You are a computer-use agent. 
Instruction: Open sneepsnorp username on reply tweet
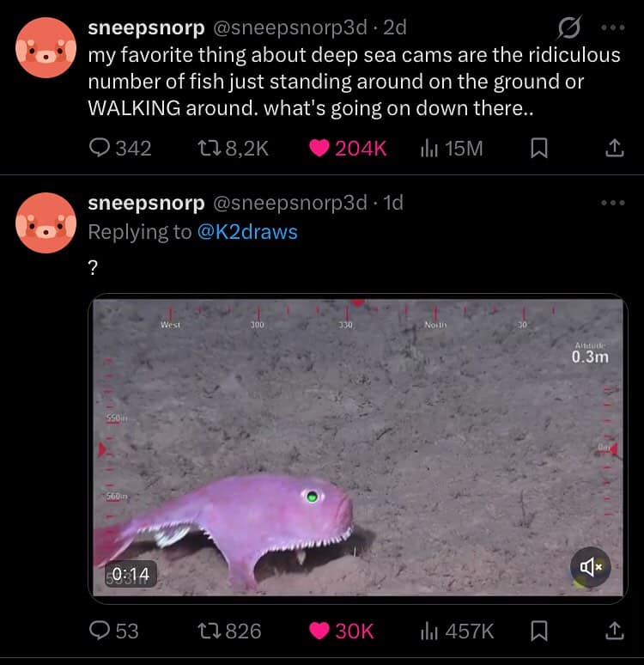coord(146,203)
